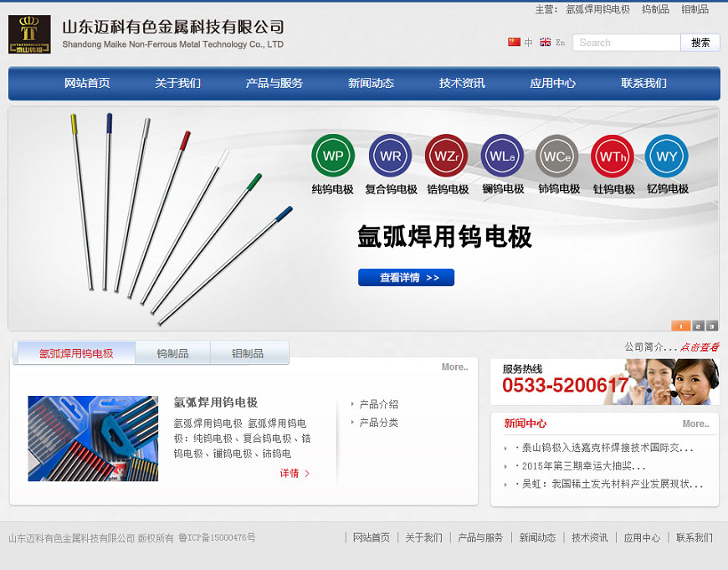Go to banner slide 2

tap(698, 326)
